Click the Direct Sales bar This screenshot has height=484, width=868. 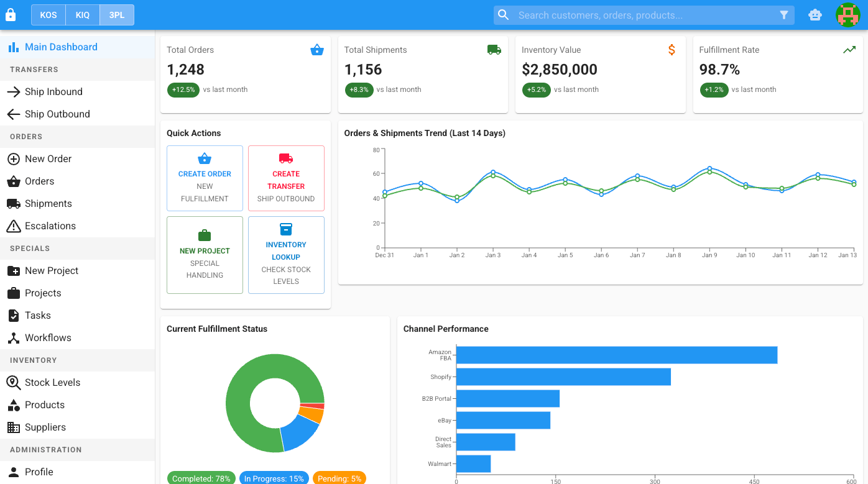point(486,442)
